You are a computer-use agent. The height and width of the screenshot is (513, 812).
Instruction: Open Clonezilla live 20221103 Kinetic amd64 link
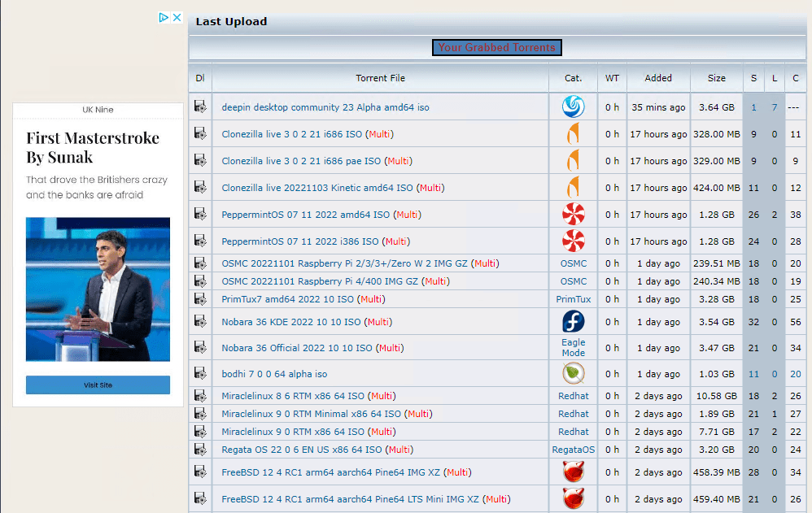tap(317, 188)
